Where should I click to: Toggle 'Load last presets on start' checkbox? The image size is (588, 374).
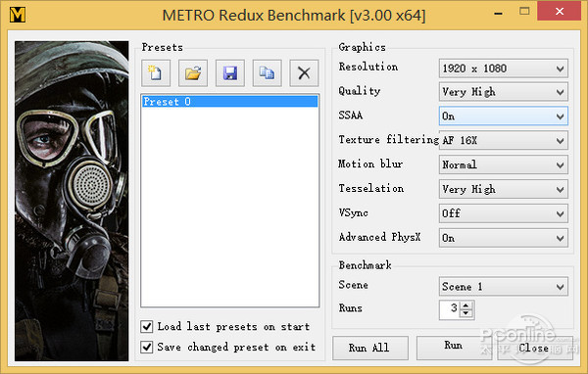(x=147, y=326)
